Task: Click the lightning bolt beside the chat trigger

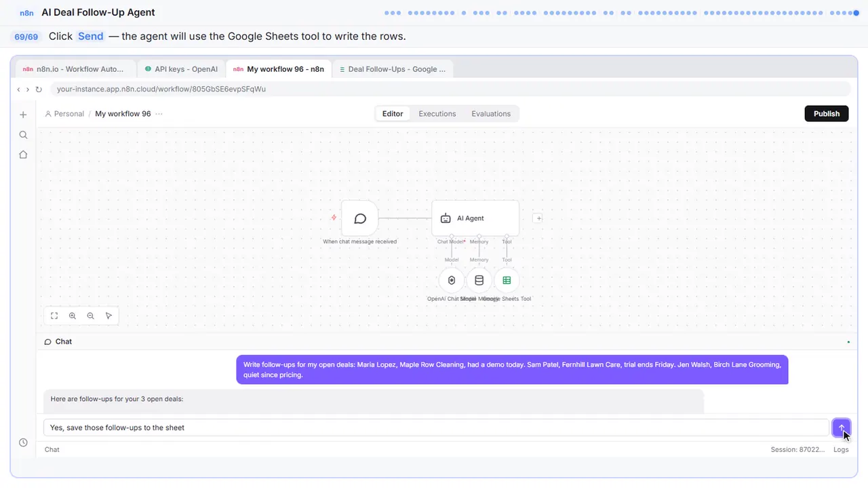Action: (334, 218)
